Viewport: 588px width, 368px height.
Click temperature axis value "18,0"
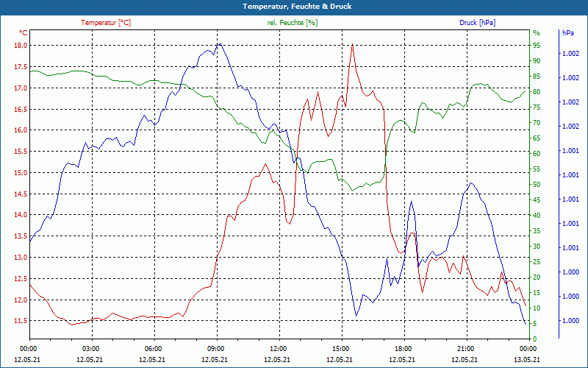(x=21, y=46)
